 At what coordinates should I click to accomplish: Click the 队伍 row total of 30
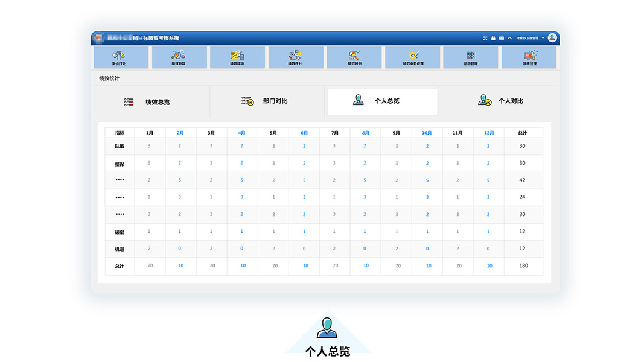point(522,146)
